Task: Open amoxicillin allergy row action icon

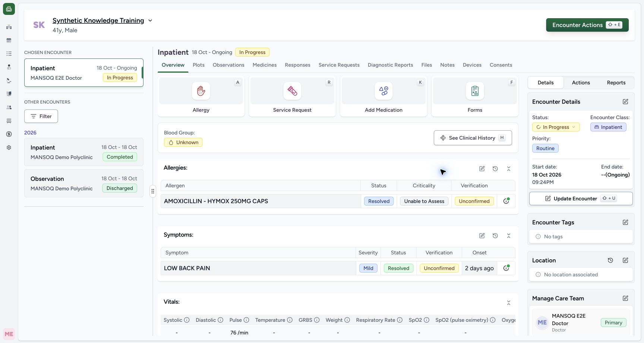Action: tap(506, 201)
